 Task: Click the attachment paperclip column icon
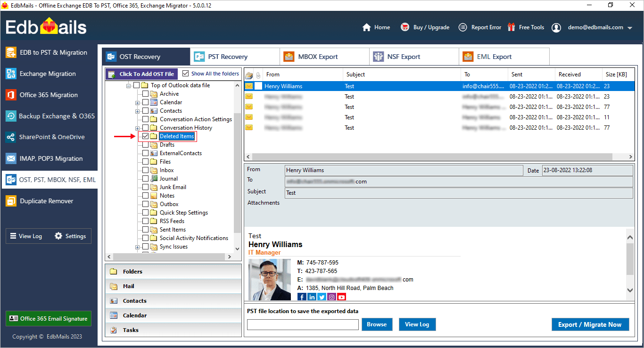coord(258,75)
